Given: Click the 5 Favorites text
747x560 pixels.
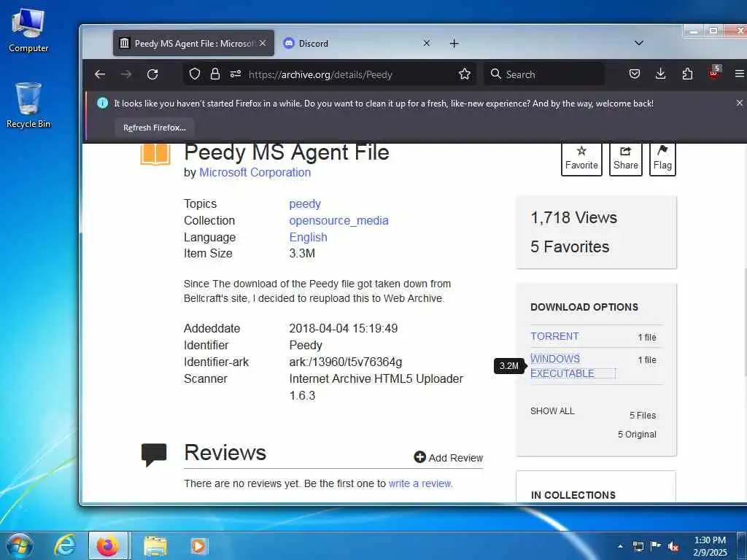Looking at the screenshot, I should point(570,246).
